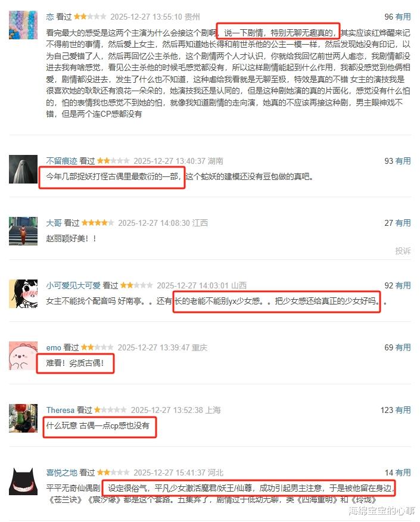The width and height of the screenshot is (420, 522).
Task: Open username link 恋
Action: (x=50, y=17)
